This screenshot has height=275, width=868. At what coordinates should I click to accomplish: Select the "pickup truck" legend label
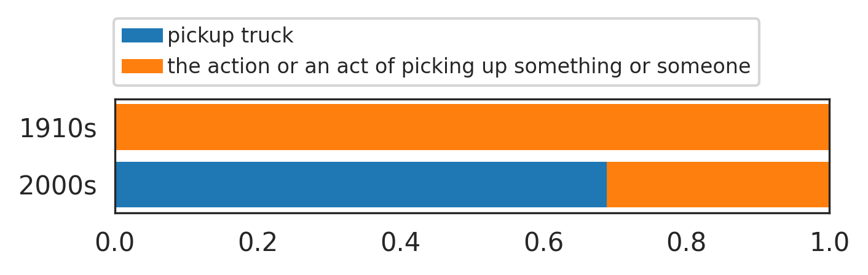click(x=231, y=36)
